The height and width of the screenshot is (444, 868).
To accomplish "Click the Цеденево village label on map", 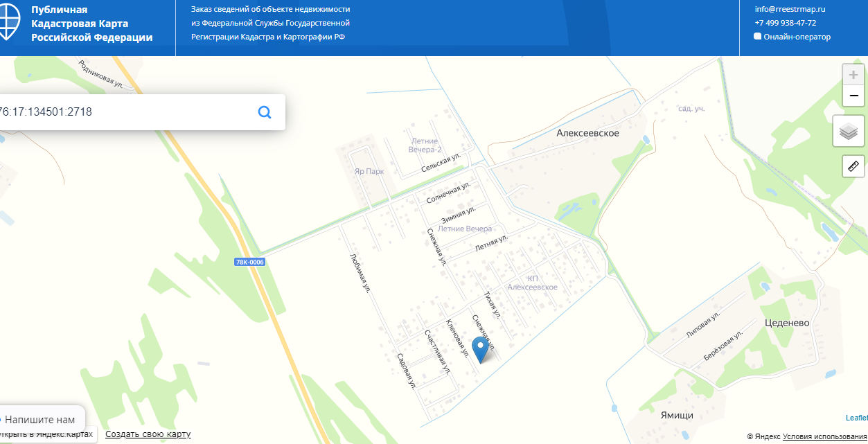I will point(787,323).
